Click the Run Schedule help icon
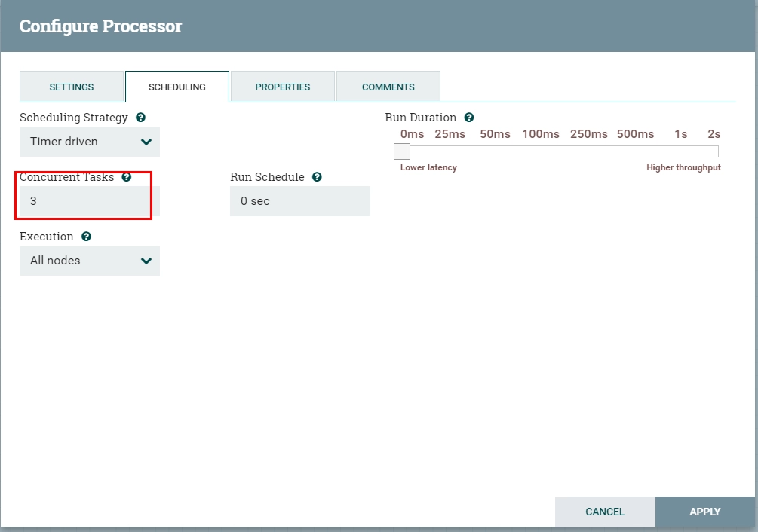The image size is (758, 532). click(x=317, y=177)
